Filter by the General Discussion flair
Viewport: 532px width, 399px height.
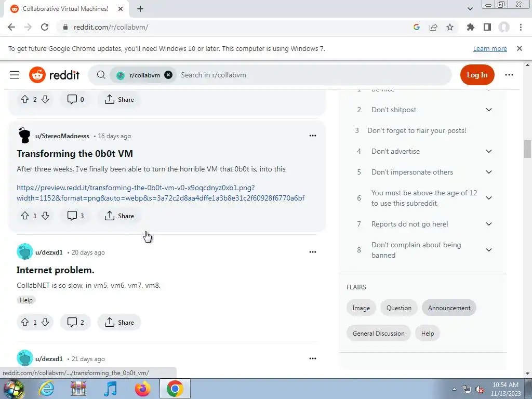[x=378, y=333]
